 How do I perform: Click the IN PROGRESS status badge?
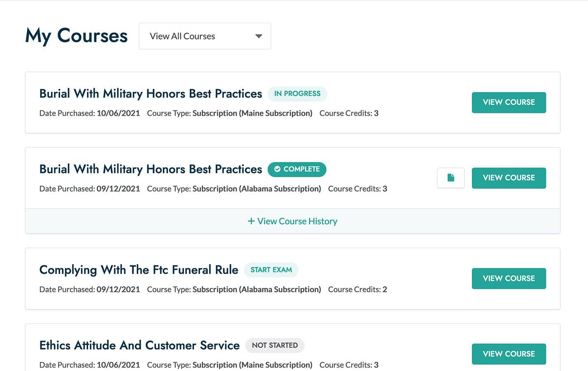297,94
